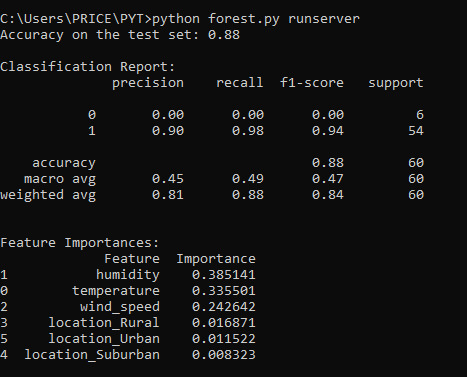Click the 'temperature' feature name
The width and height of the screenshot is (467, 377).
(116, 291)
